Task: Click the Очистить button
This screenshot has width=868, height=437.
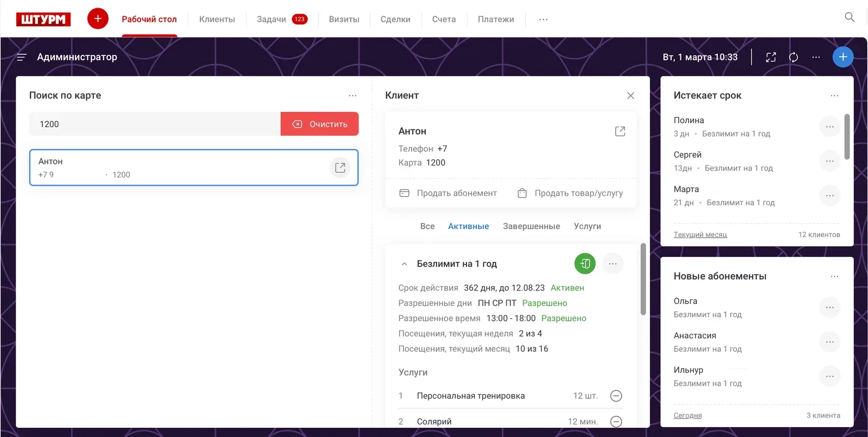Action: point(320,124)
